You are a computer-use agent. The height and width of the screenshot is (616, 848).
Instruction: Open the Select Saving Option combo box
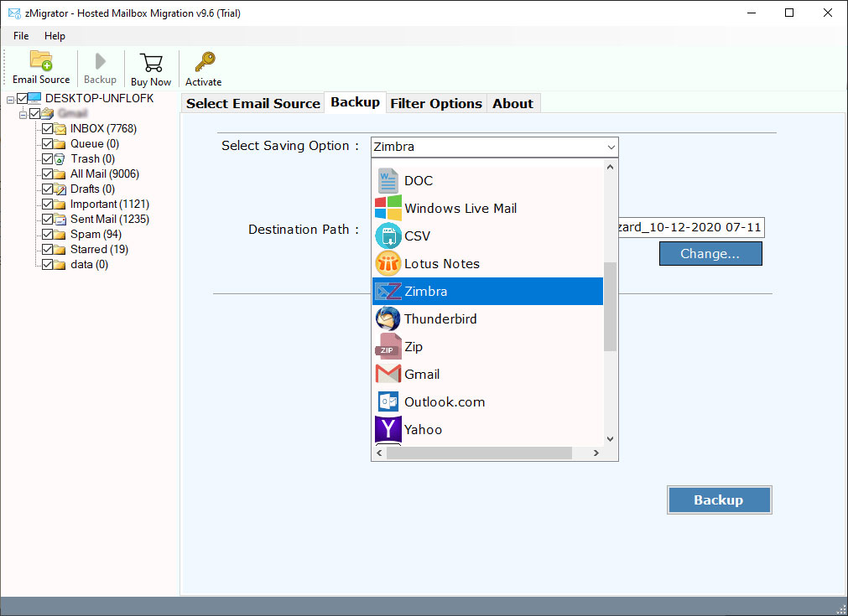coord(494,147)
